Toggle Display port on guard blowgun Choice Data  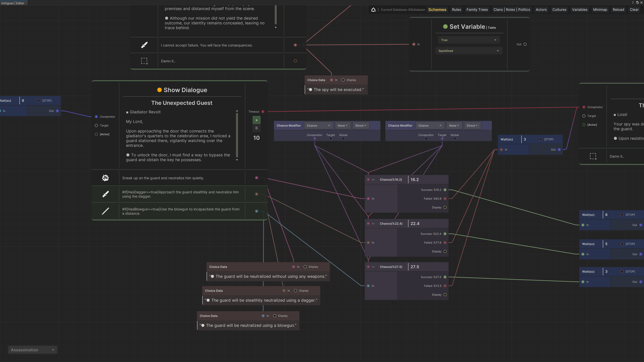(x=275, y=316)
